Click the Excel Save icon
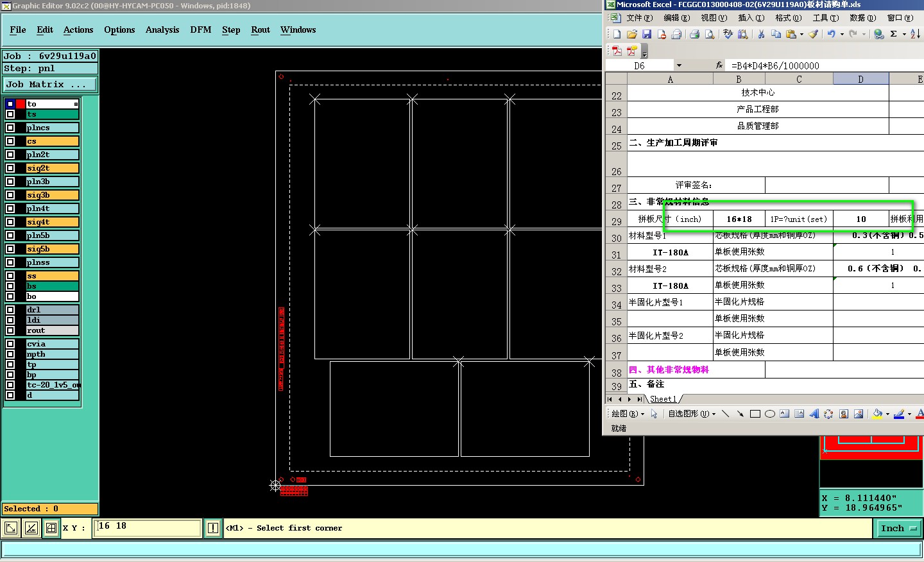924x562 pixels. click(647, 34)
